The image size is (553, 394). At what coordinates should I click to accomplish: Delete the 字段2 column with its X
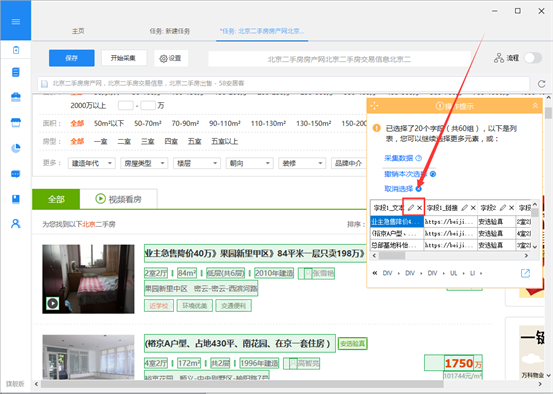(x=511, y=208)
